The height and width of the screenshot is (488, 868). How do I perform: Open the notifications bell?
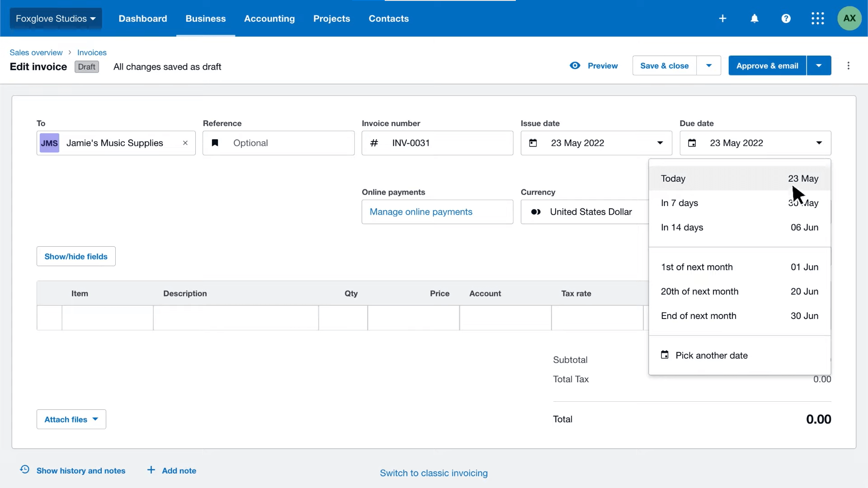(x=755, y=19)
